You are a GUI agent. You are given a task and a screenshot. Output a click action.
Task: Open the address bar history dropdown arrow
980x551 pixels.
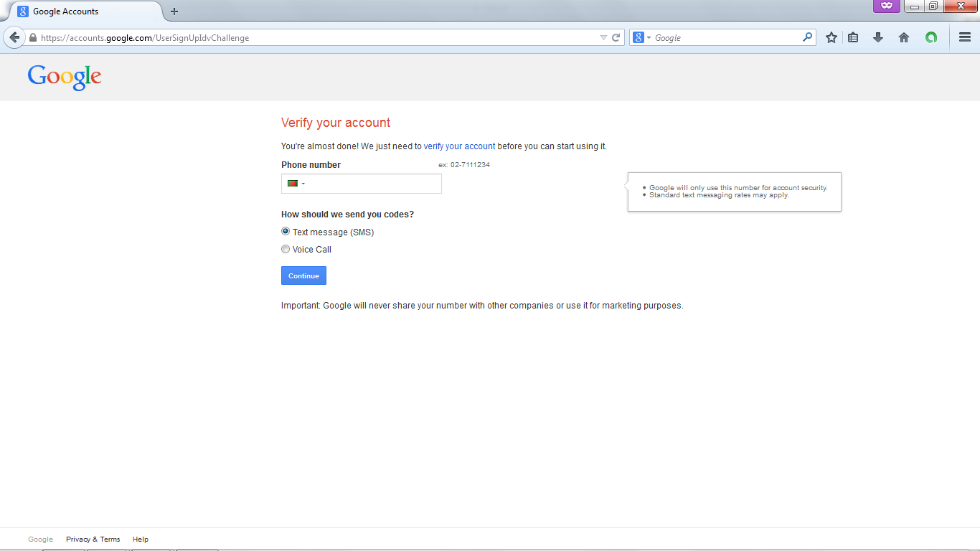(603, 38)
